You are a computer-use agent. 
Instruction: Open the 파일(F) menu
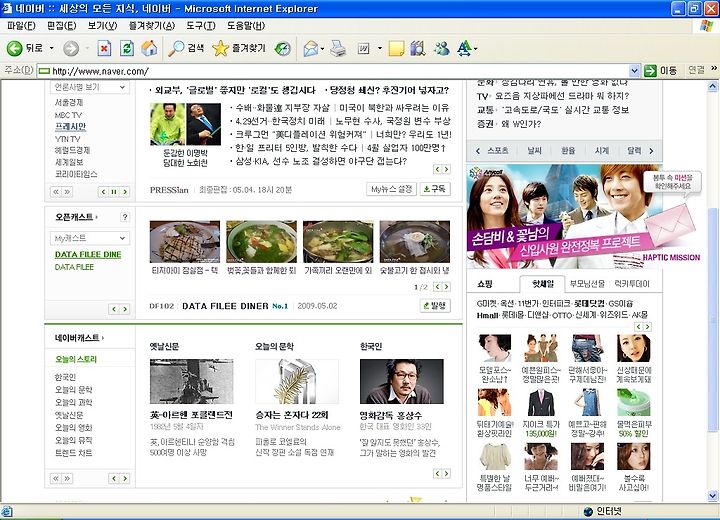tap(21, 25)
